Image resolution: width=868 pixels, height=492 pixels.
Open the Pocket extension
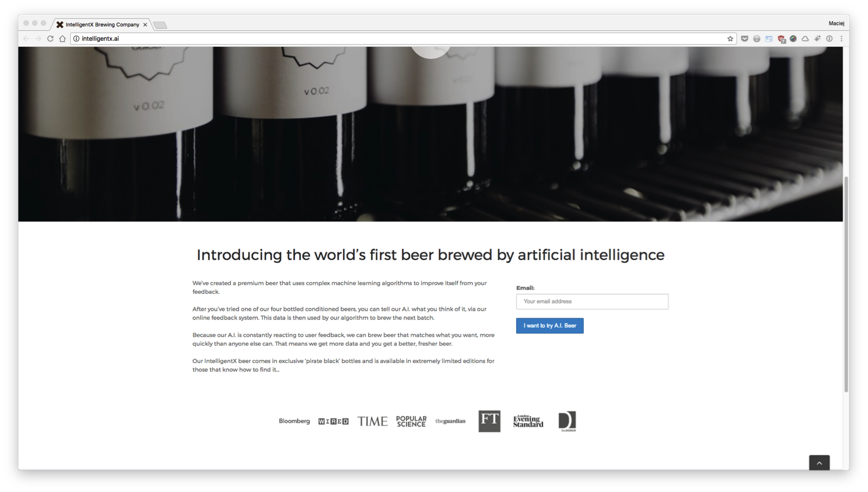(x=744, y=38)
